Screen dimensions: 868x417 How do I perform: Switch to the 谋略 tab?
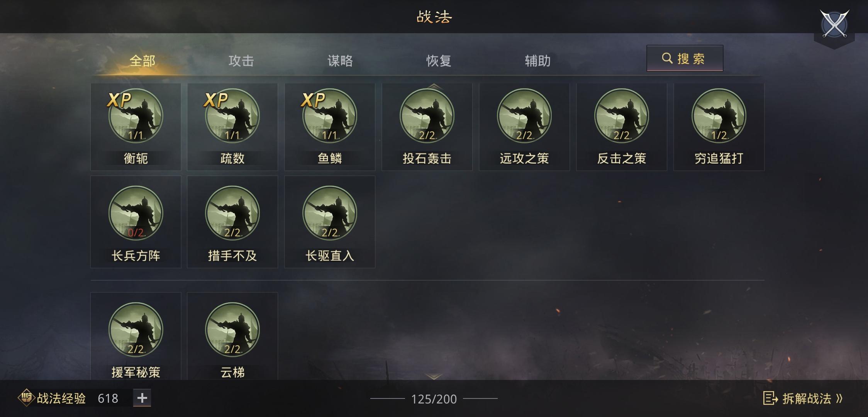pos(340,61)
